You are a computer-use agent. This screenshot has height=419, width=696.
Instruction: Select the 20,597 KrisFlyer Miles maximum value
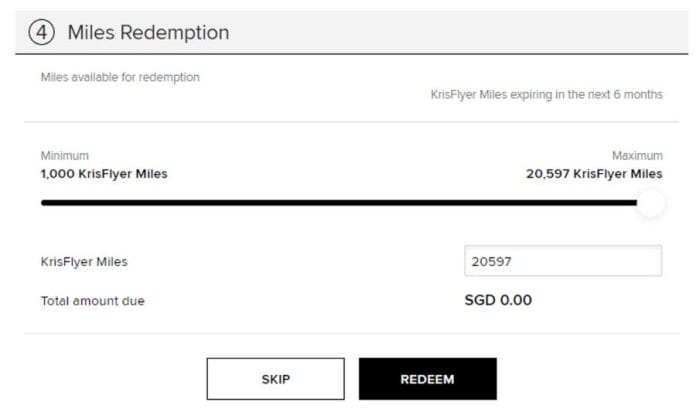(x=594, y=173)
